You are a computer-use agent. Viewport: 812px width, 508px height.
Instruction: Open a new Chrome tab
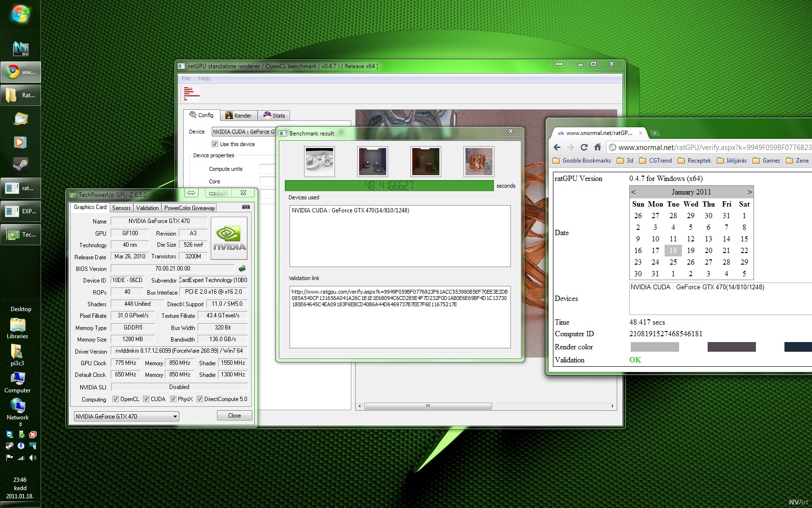pyautogui.click(x=655, y=133)
